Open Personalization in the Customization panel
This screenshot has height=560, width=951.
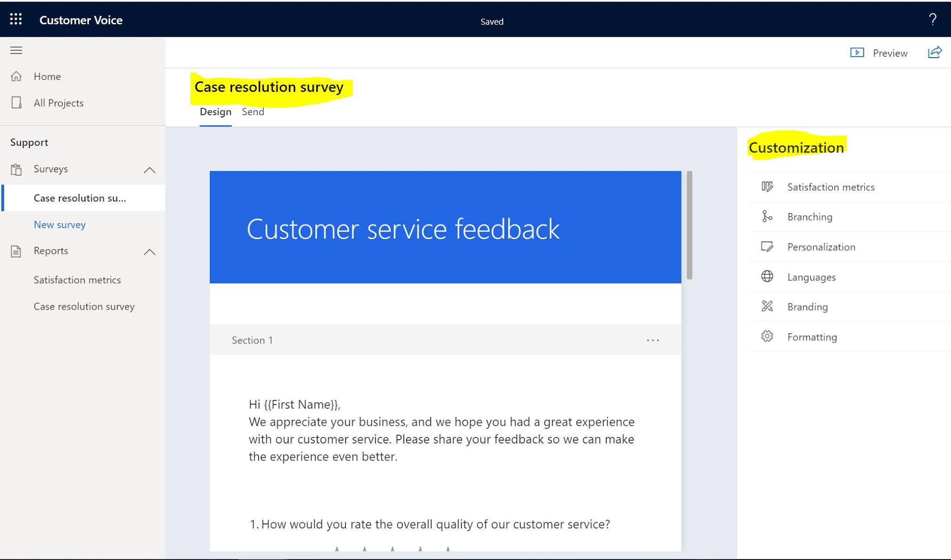pos(821,247)
